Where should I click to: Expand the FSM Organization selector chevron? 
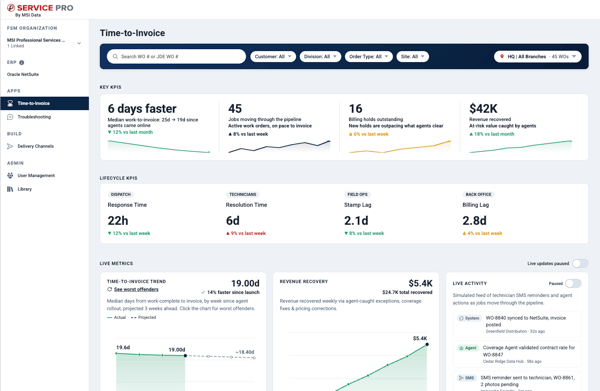[79, 43]
